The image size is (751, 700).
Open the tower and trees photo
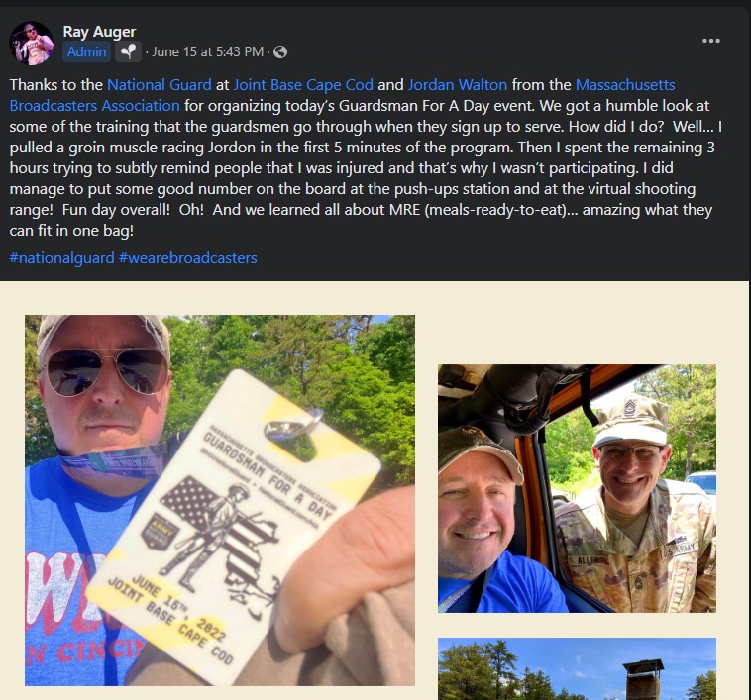[x=577, y=668]
